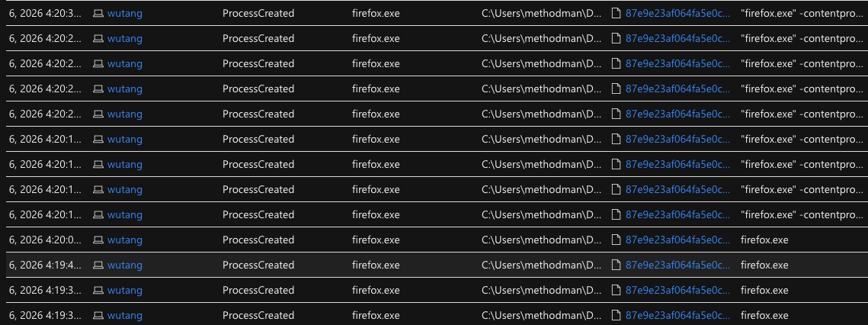Open the wutang link in the 4:19:4 row
This screenshot has width=868, height=325.
pyautogui.click(x=125, y=265)
